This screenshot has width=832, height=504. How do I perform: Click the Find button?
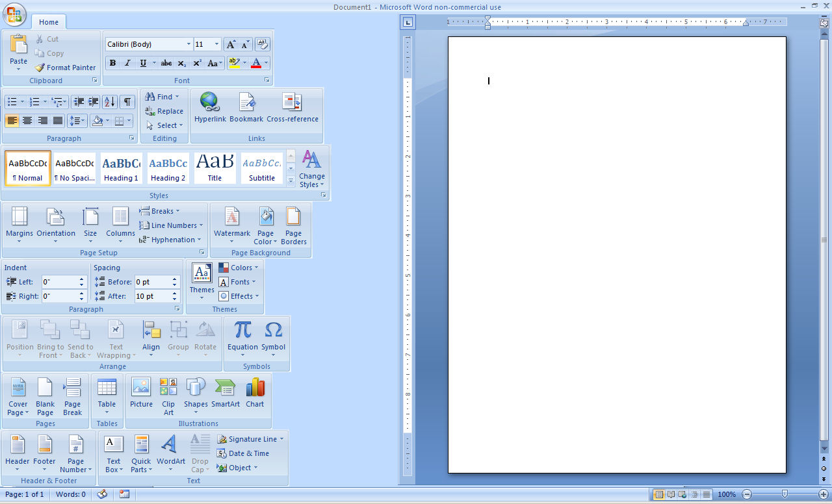coord(162,97)
